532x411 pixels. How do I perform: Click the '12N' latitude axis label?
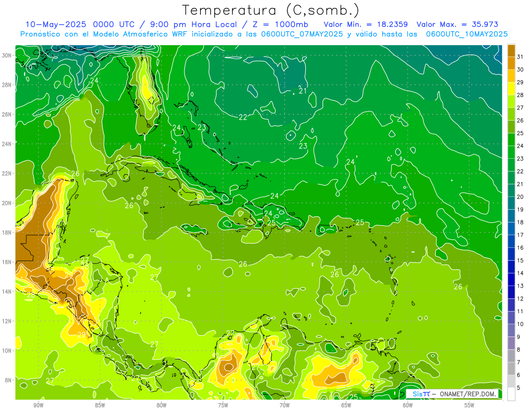point(7,321)
